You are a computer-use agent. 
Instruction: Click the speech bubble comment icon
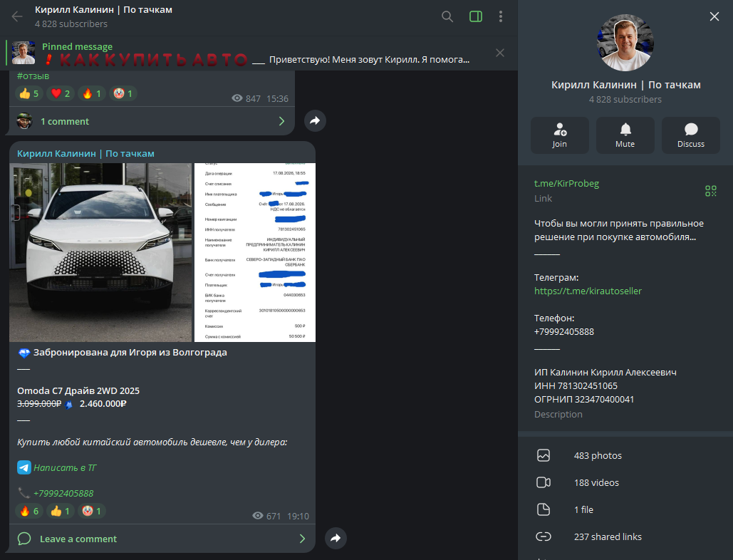pyautogui.click(x=24, y=539)
